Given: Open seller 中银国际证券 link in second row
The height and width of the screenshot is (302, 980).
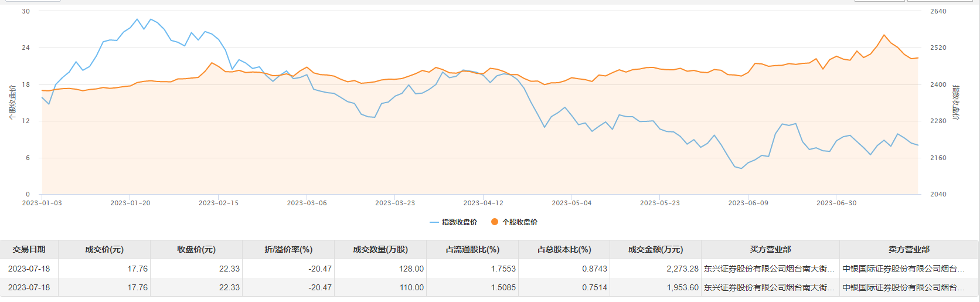Looking at the screenshot, I should coord(903,287).
